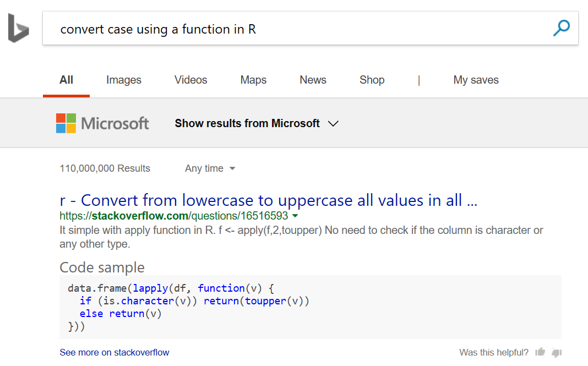Image resolution: width=588 pixels, height=366 pixels.
Task: Click the stackoverflow.com/questions/16516593 URL
Action: pyautogui.click(x=173, y=216)
